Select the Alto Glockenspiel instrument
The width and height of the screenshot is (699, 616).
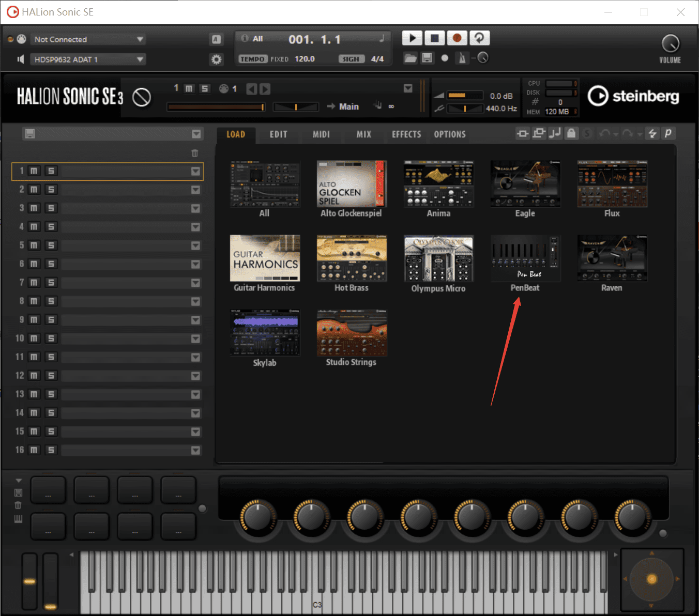point(352,183)
